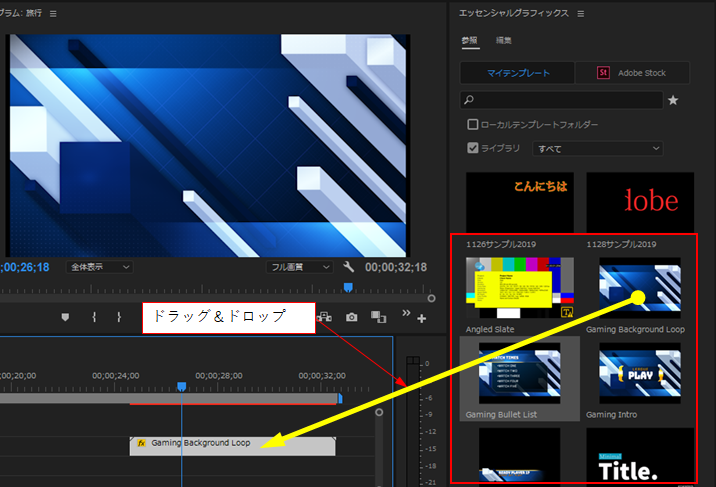This screenshot has height=487, width=716.
Task: Switch to the Edit tab in Essential Graphics
Action: (504, 41)
